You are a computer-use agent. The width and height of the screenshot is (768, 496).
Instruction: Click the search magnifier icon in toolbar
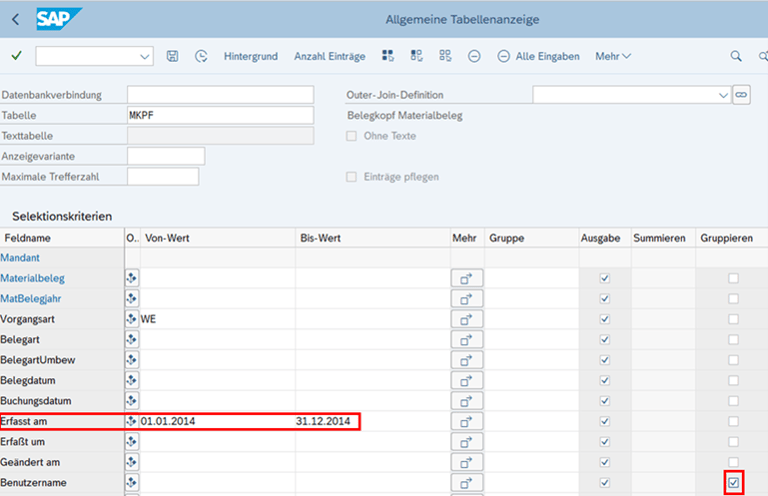tap(736, 56)
